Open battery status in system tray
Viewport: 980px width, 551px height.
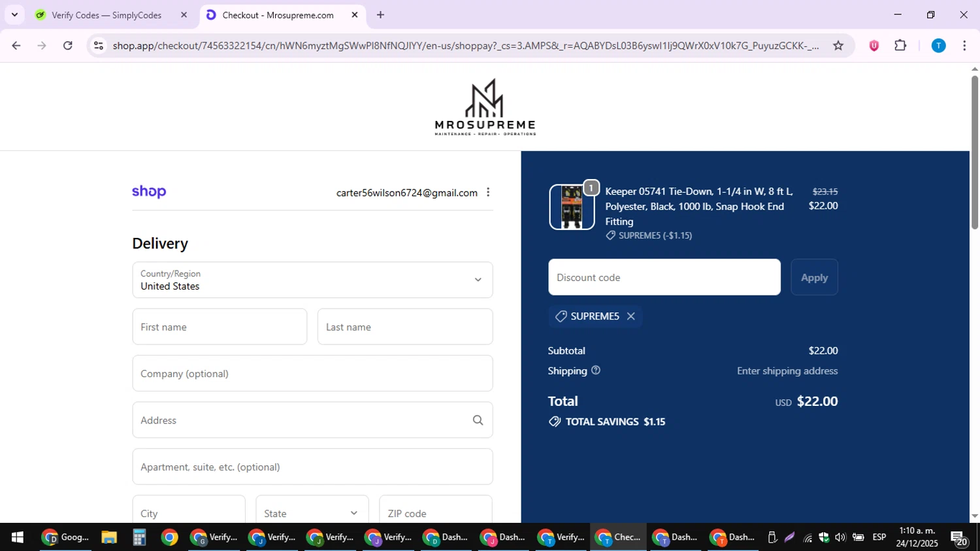pos(858,537)
